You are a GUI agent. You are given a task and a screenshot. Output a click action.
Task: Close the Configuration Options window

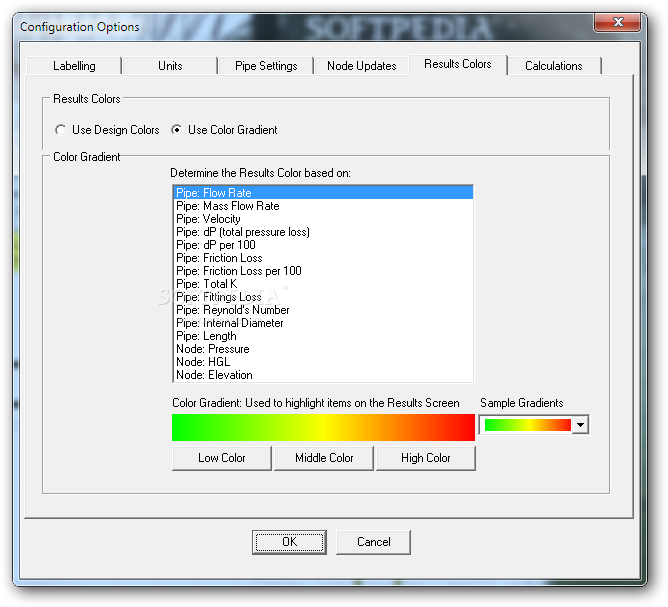tap(617, 22)
